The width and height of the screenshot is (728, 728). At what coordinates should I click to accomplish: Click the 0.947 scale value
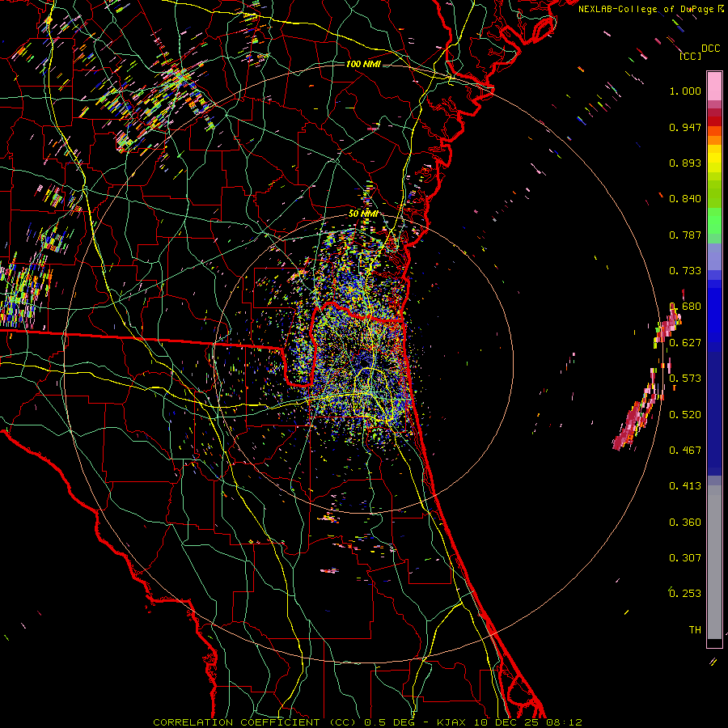coord(685,127)
